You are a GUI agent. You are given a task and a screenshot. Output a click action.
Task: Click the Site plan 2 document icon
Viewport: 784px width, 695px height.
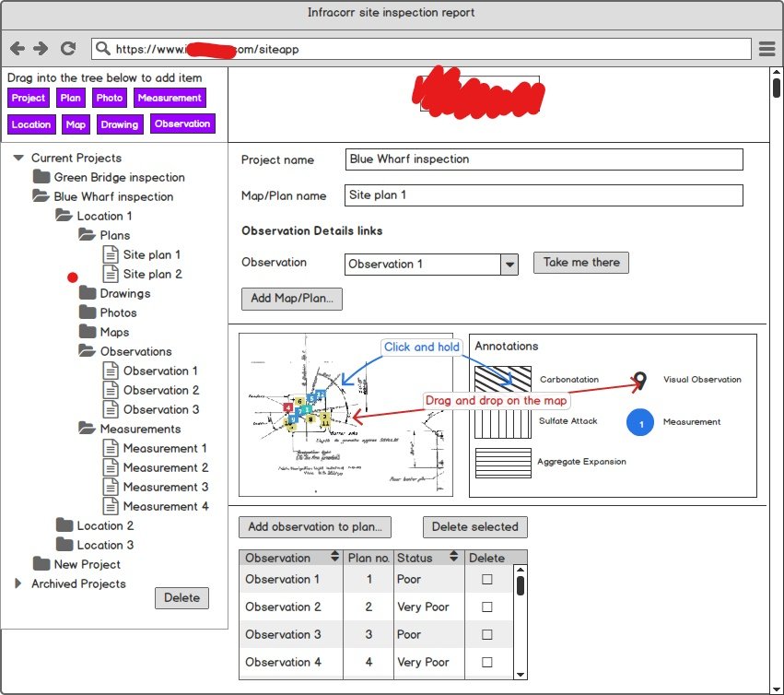[111, 273]
